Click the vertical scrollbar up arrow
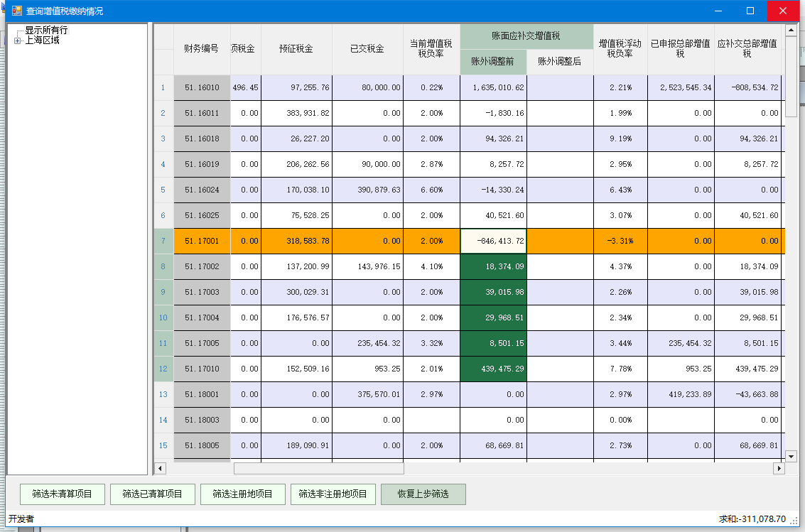This screenshot has width=805, height=532. [x=791, y=30]
